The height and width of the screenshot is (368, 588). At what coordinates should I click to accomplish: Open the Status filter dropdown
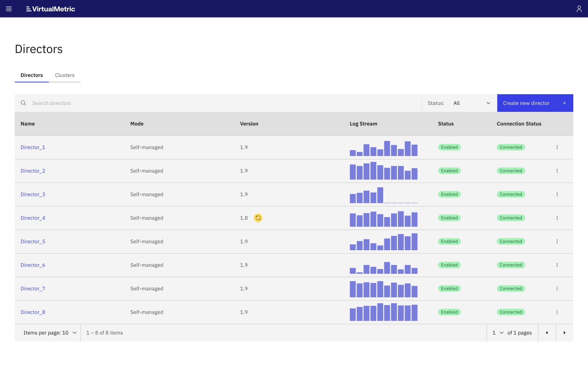(472, 103)
